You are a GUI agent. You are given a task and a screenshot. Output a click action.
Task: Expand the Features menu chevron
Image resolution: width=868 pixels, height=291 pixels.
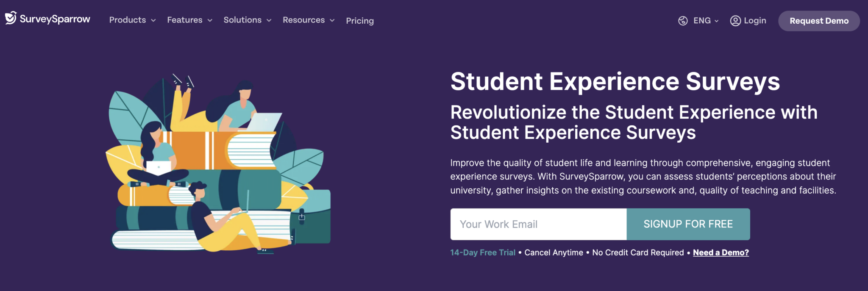[211, 20]
